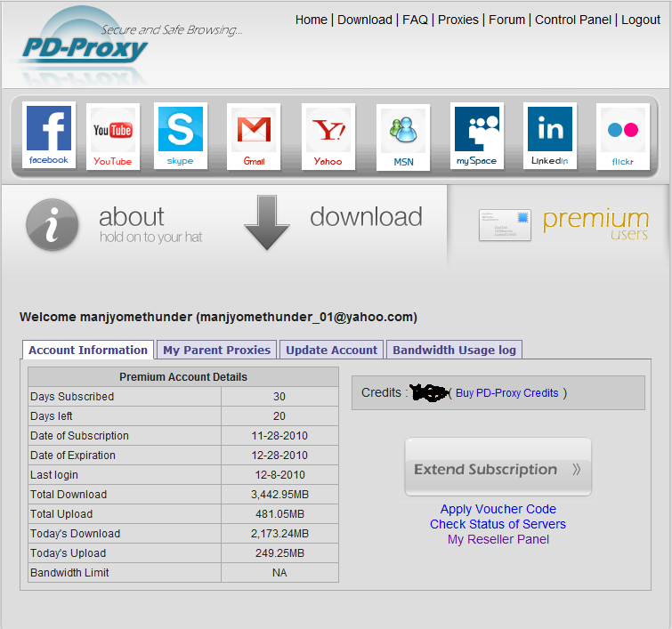Open FAQ in top navigation
Viewport: 672px width, 629px height.
tap(415, 20)
